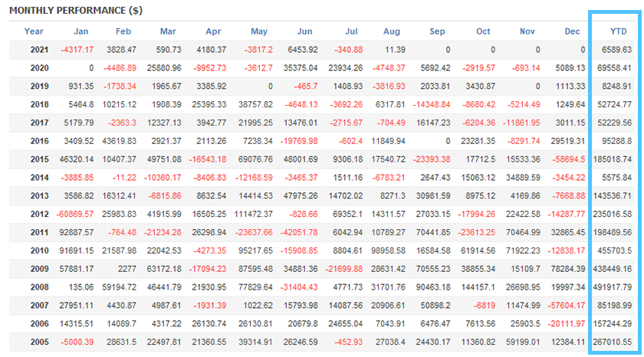This screenshot has height=357, width=644.
Task: Click the YTD column header
Action: click(x=616, y=31)
